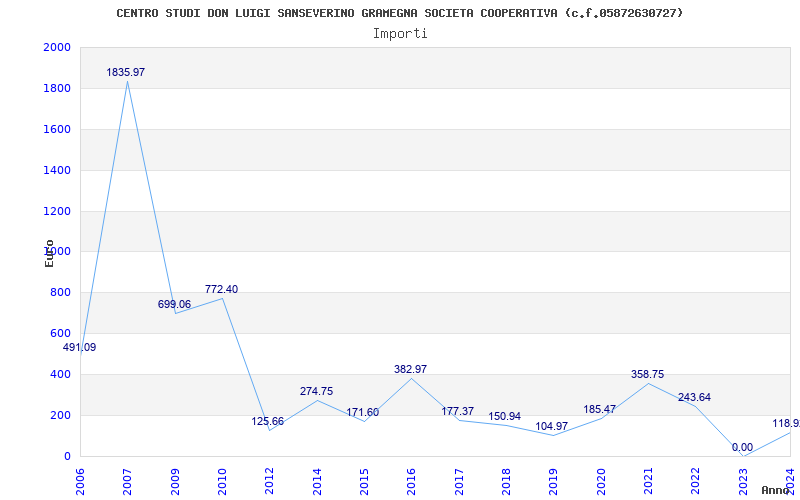800x500 pixels.
Task: Click the 171.60 data label
Action: (x=362, y=412)
